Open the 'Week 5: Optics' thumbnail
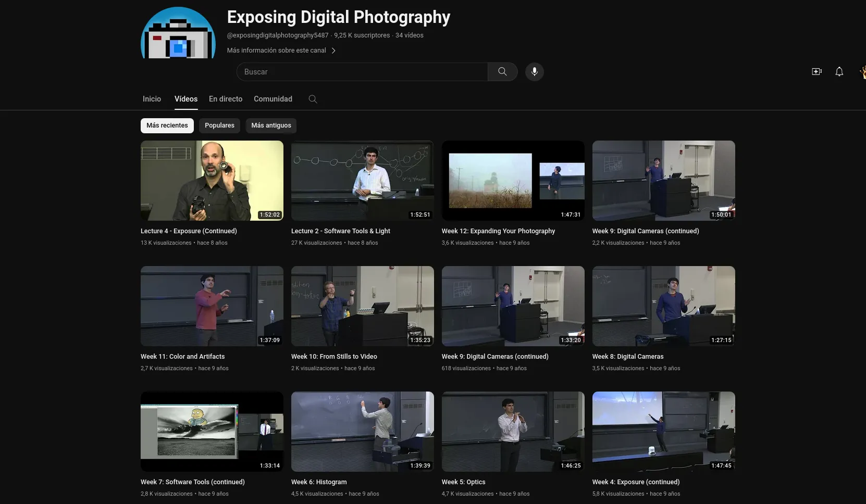Viewport: 866px width, 504px height. click(513, 432)
